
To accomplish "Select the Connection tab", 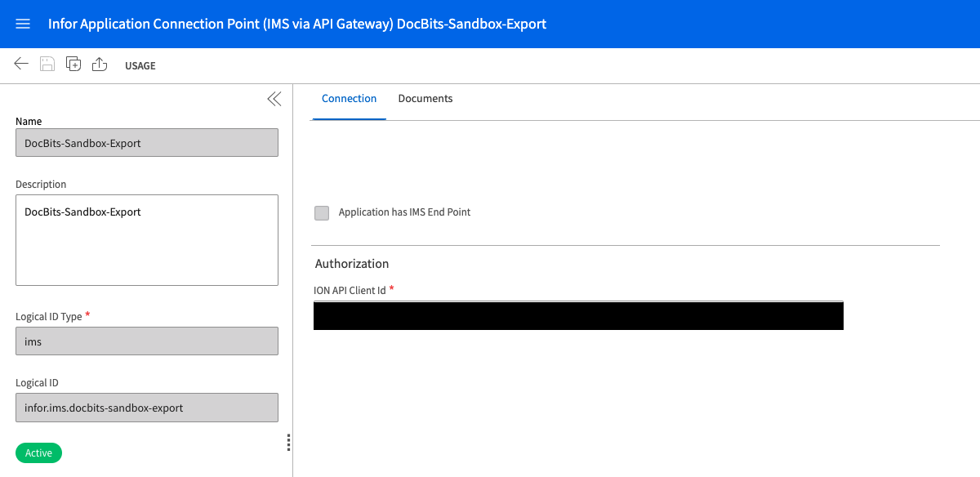I will pyautogui.click(x=349, y=99).
